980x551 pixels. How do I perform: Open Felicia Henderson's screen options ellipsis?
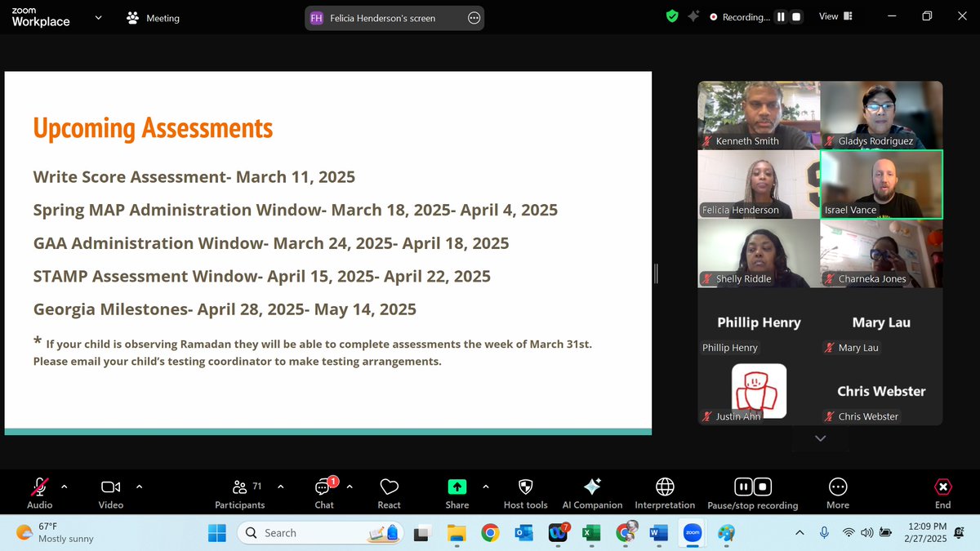tap(474, 18)
